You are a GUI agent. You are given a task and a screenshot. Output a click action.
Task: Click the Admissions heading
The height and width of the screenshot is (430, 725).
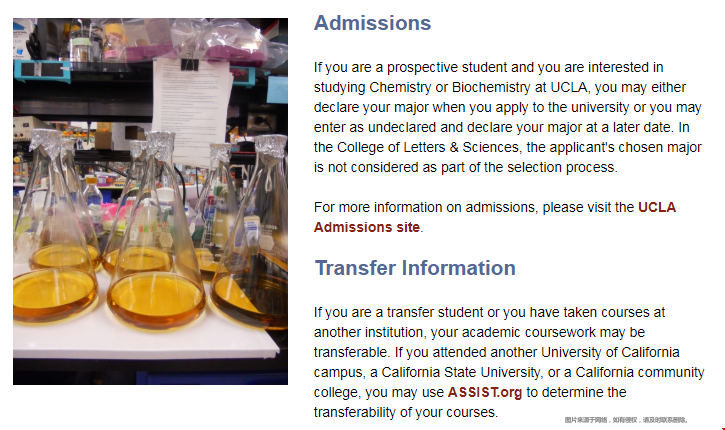pyautogui.click(x=372, y=23)
